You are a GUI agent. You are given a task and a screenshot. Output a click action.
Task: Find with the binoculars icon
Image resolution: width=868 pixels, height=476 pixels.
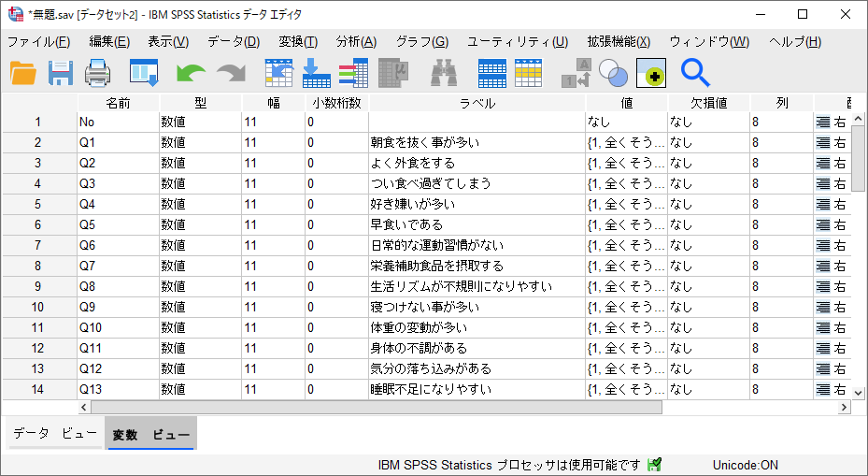pyautogui.click(x=444, y=73)
